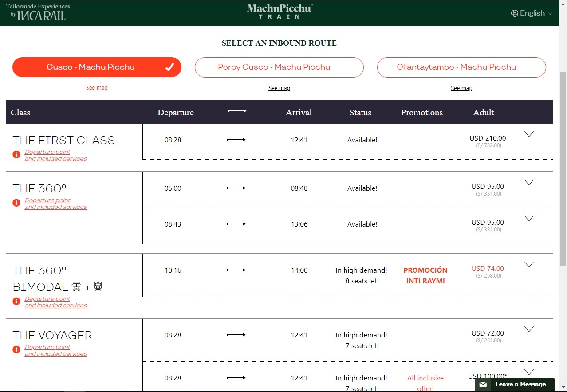
Task: Click the All inclusive offer! promotion text
Action: [425, 383]
